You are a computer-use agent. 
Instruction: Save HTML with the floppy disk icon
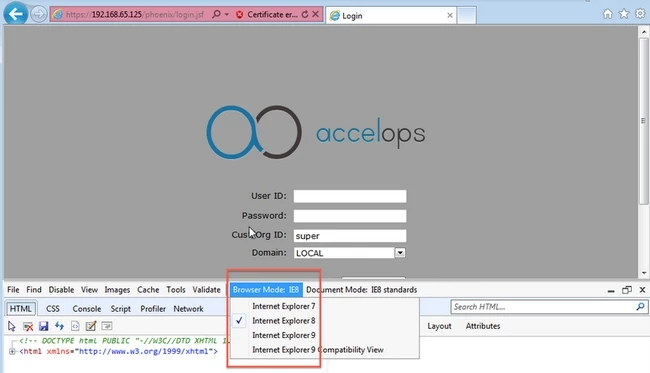coord(44,326)
